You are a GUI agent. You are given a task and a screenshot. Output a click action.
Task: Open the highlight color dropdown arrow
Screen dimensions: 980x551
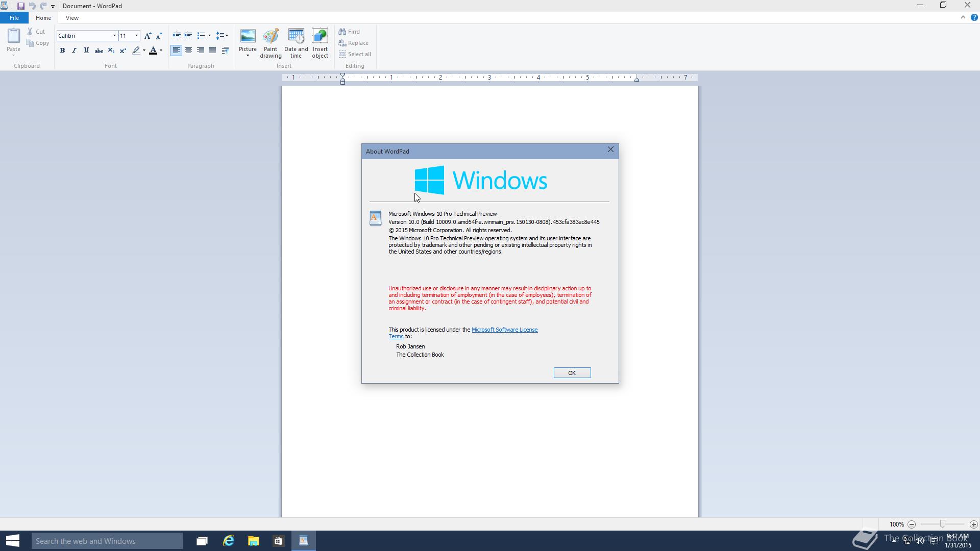(144, 51)
